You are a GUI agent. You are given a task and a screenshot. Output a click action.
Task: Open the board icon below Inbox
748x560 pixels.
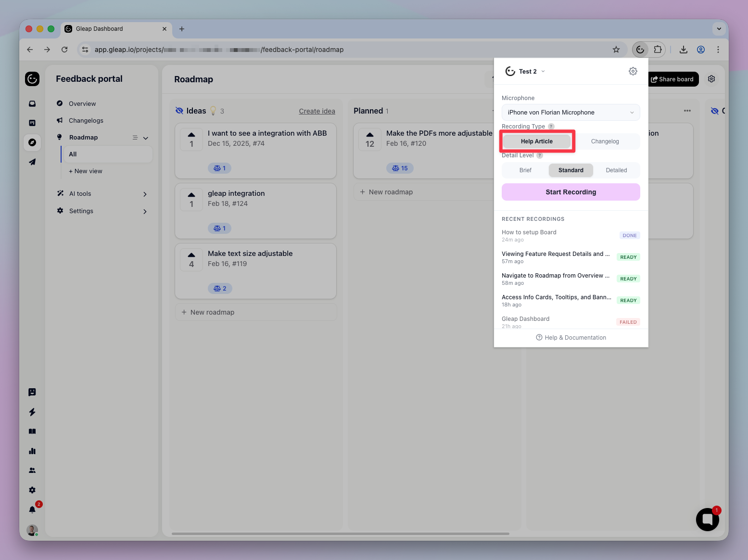(x=32, y=123)
